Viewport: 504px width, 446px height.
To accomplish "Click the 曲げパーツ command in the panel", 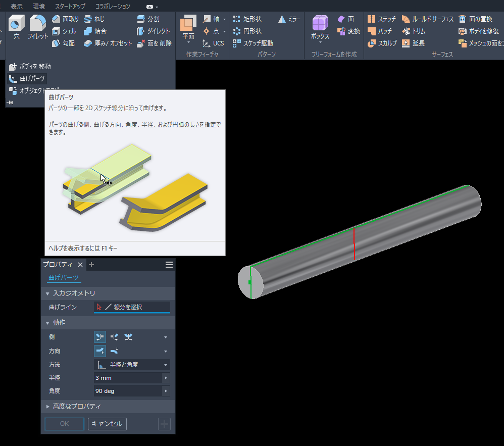I will 27,79.
